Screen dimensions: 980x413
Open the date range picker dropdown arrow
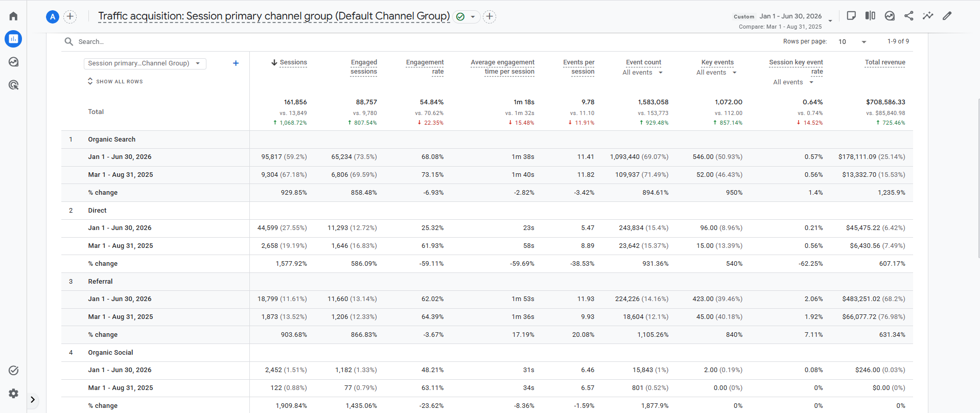tap(830, 21)
